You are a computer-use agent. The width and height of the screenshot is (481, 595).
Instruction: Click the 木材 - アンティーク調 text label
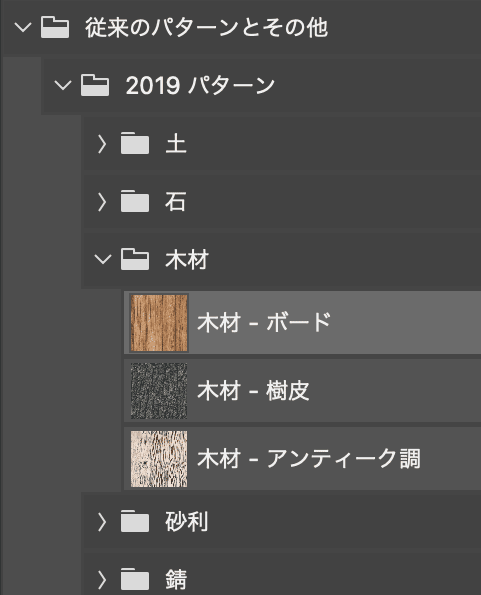(x=309, y=459)
